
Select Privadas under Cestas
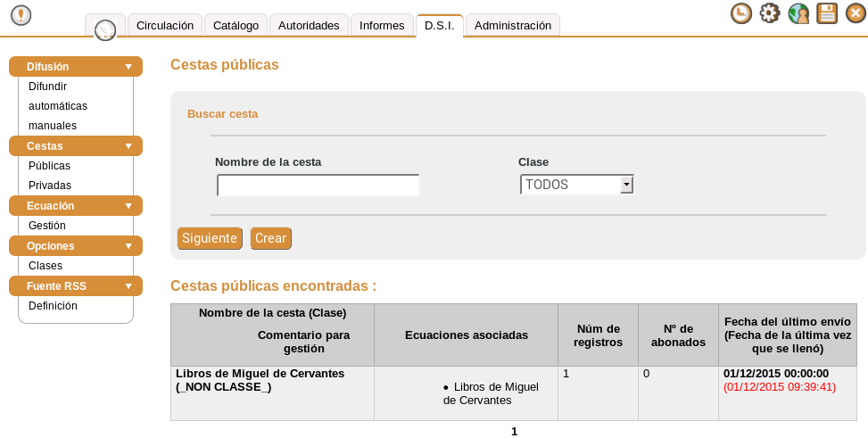(x=50, y=186)
